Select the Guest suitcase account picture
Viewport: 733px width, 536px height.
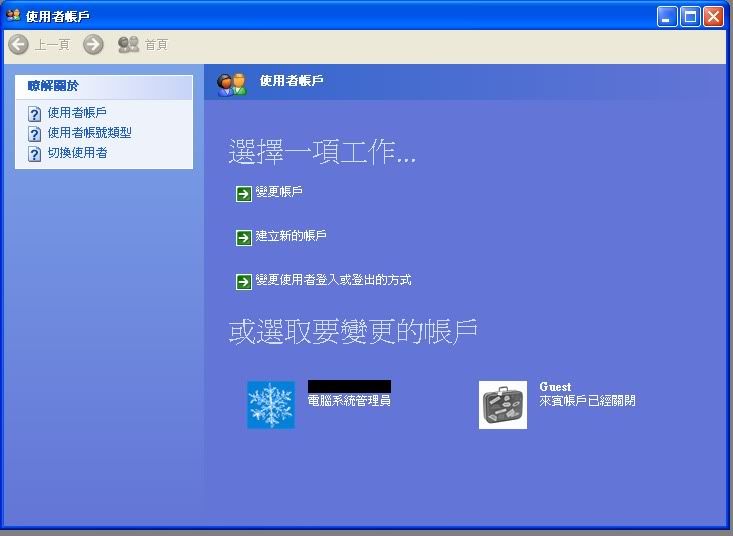click(x=503, y=405)
